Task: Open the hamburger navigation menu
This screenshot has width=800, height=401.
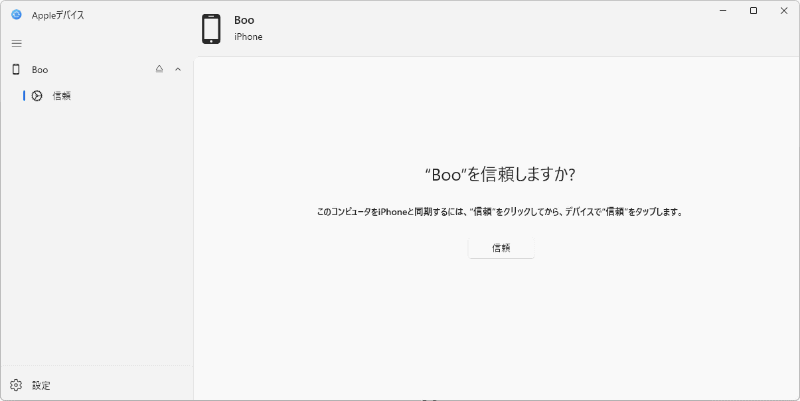Action: point(16,43)
